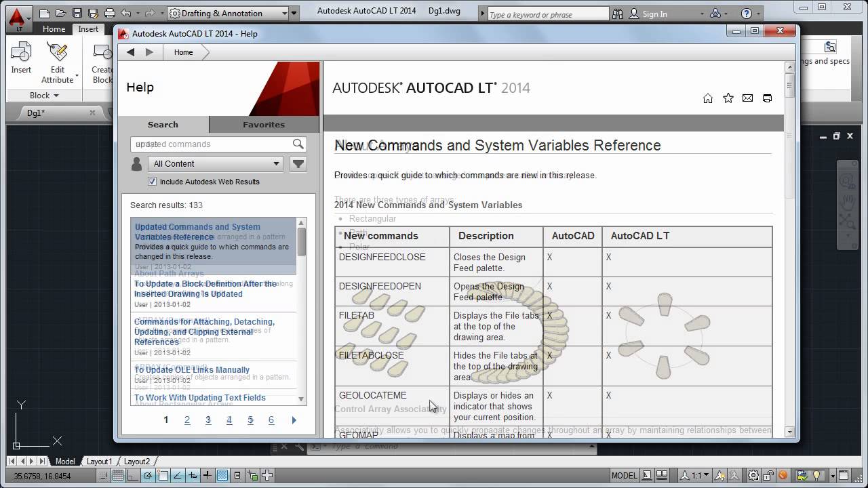Click the filter funnel icon in Help panel
This screenshot has height=488, width=868.
point(298,163)
